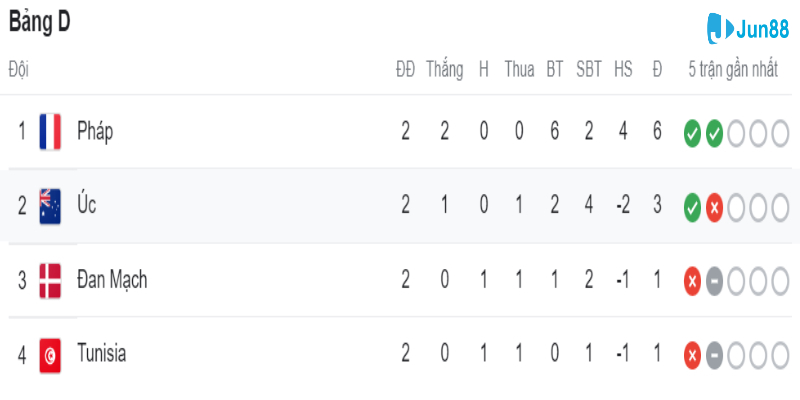Click the Tunisia flag icon

point(50,354)
